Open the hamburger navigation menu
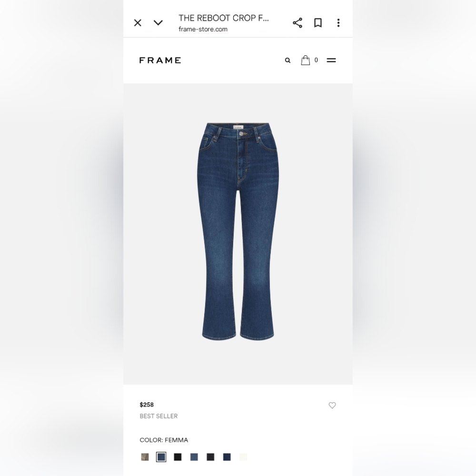The width and height of the screenshot is (476, 476). 331,60
